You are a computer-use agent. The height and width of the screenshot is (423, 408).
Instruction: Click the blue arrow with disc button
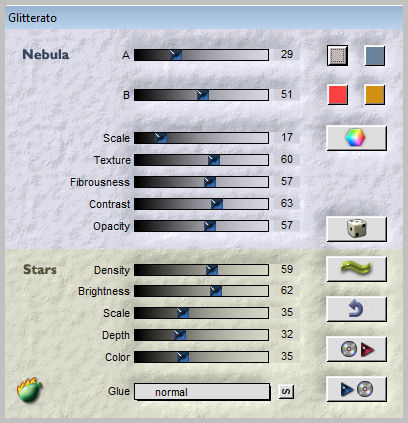click(x=356, y=389)
